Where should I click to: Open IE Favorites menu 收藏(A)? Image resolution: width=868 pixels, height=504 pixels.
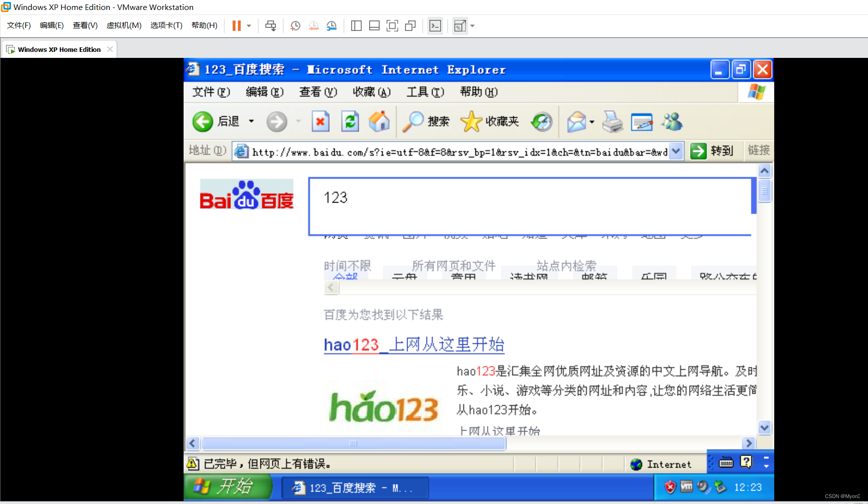[372, 92]
